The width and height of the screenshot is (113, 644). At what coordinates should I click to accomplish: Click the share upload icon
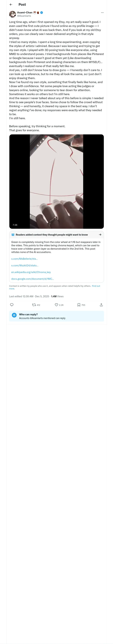[101, 305]
